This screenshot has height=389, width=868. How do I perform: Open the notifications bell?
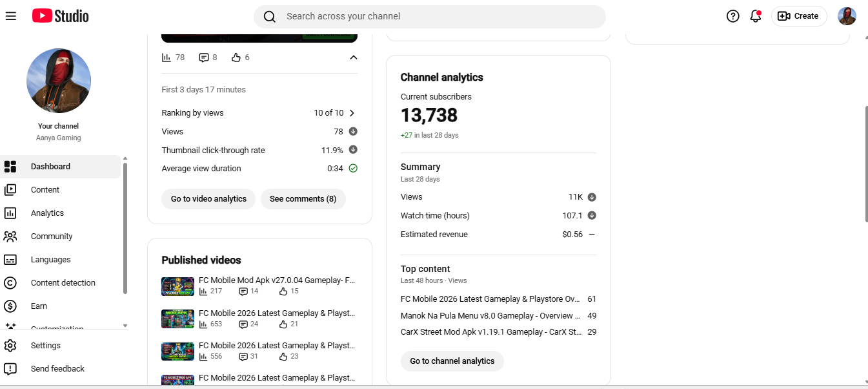coord(756,16)
